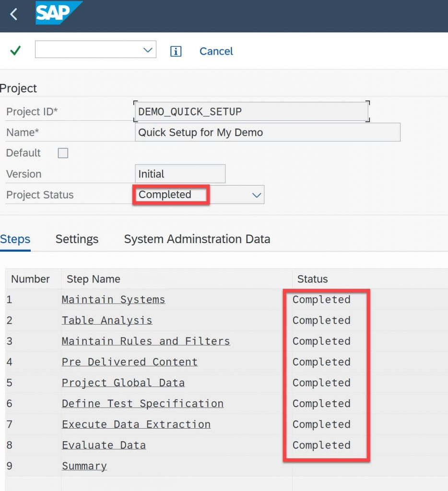The image size is (448, 491).
Task: Open Maintain Rules and Filters step
Action: coord(146,341)
